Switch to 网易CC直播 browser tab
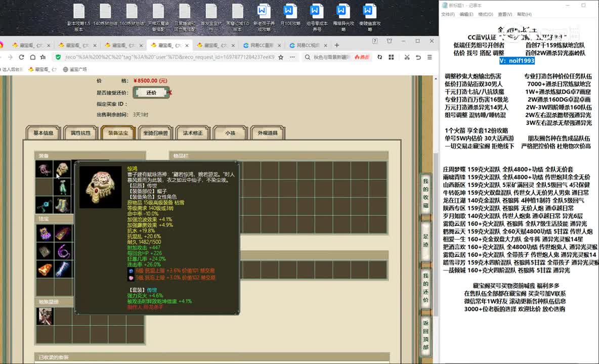This screenshot has height=364, width=599. 262,45
